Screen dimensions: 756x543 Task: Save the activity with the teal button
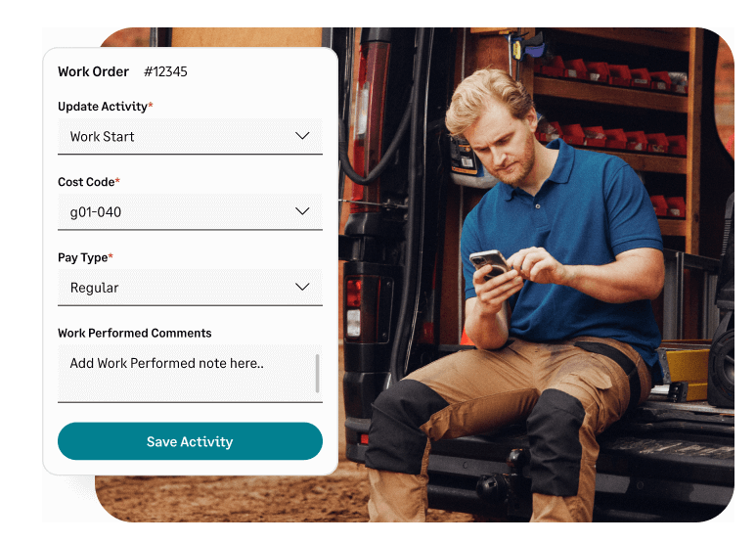[190, 441]
